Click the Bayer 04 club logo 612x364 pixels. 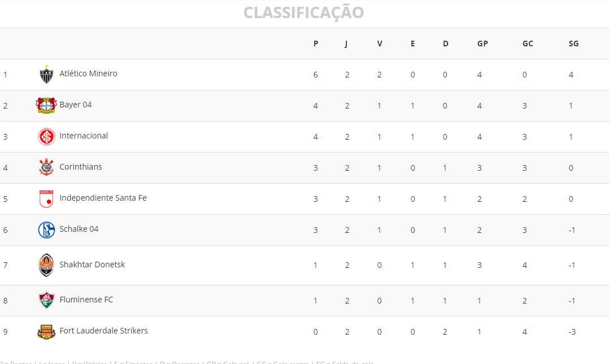coord(46,105)
